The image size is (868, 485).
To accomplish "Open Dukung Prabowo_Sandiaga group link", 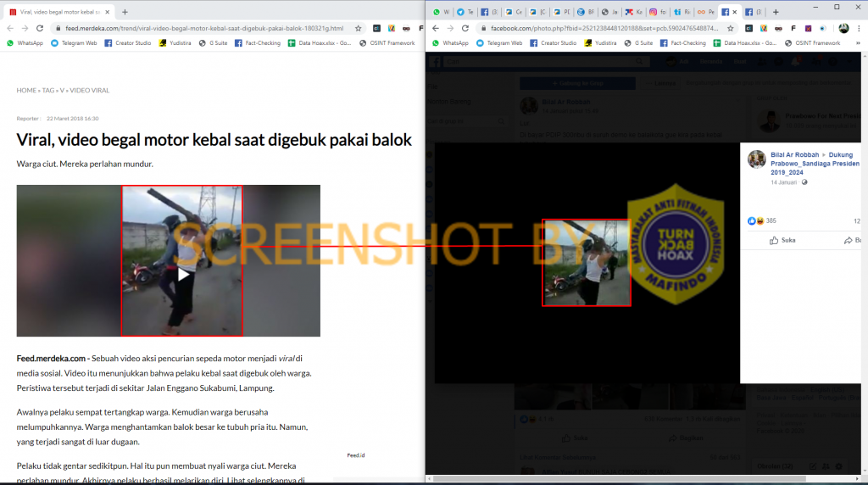I will tap(815, 164).
